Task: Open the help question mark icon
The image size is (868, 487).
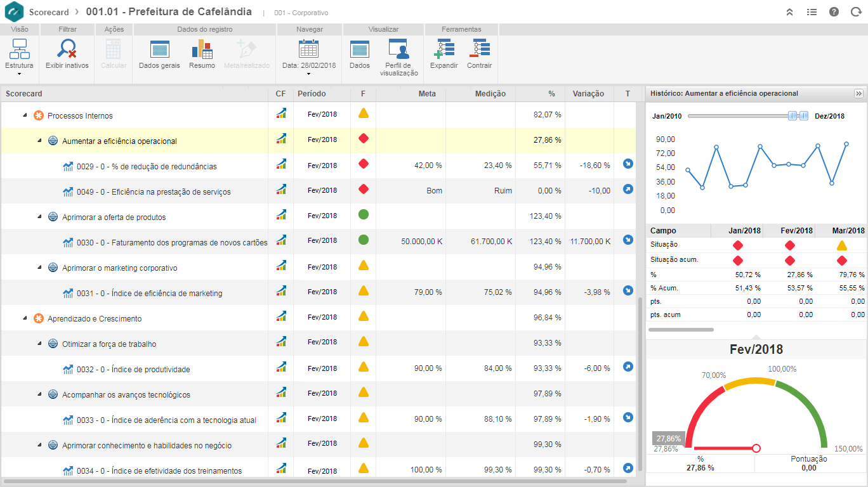Action: [x=834, y=12]
